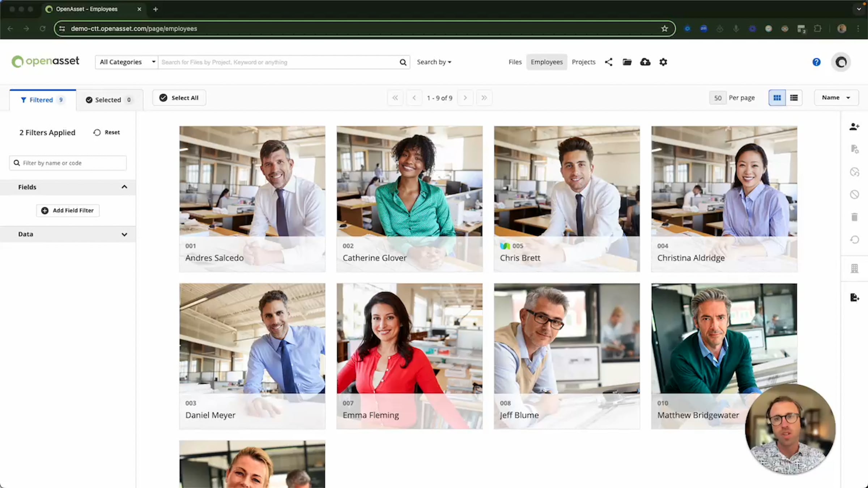
Task: Click the browser address bar
Action: tap(364, 29)
